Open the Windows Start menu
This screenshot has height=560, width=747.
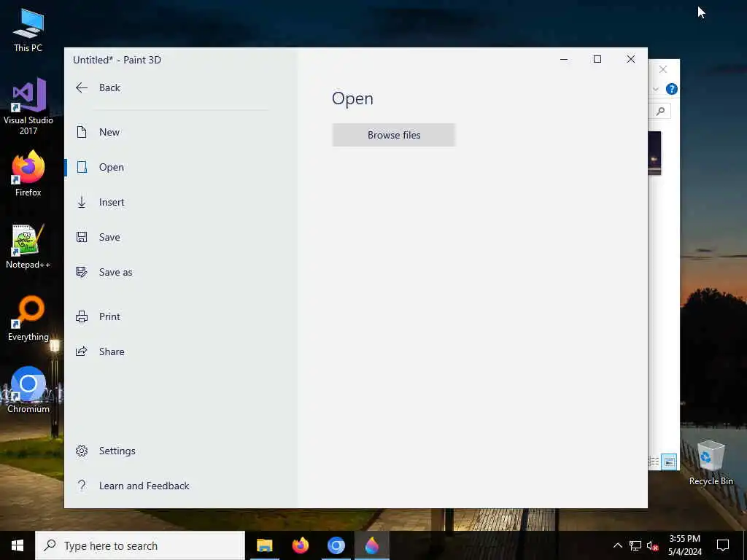(x=18, y=545)
